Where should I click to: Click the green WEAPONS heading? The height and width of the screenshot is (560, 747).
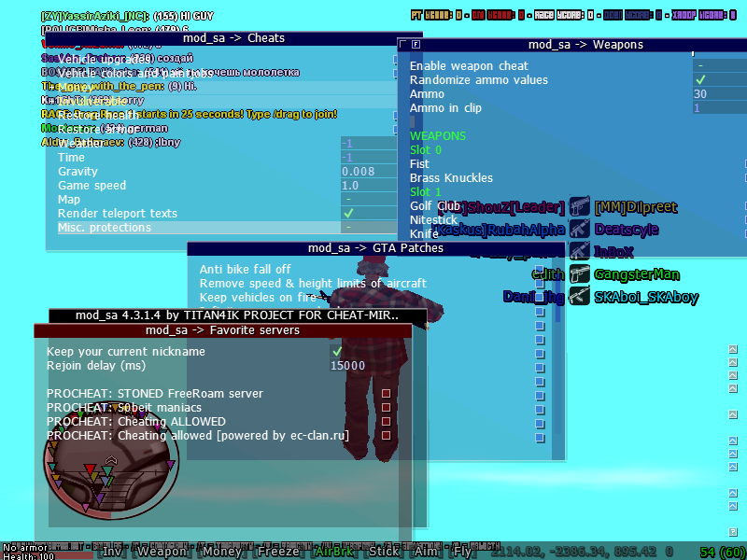point(438,136)
